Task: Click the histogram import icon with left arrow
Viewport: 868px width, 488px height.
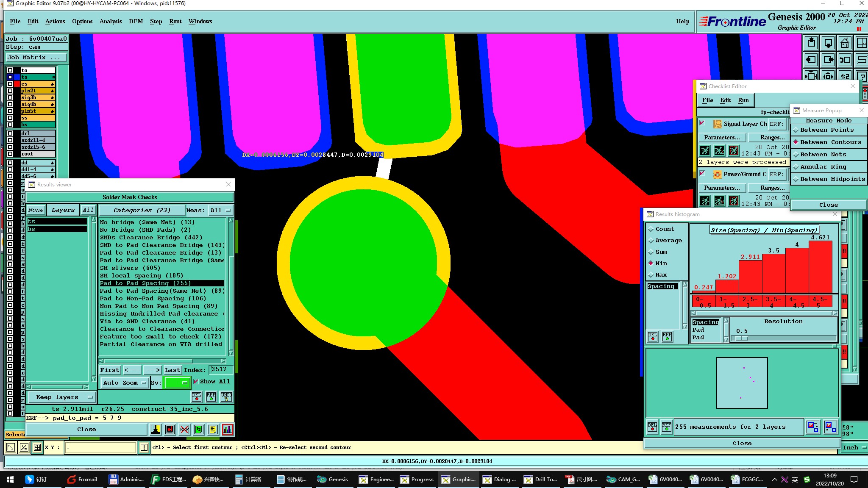Action: [830, 427]
